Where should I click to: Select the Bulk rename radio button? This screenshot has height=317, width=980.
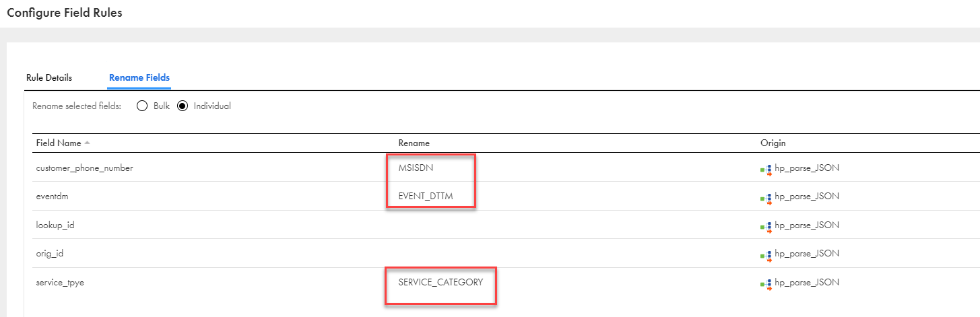point(142,106)
